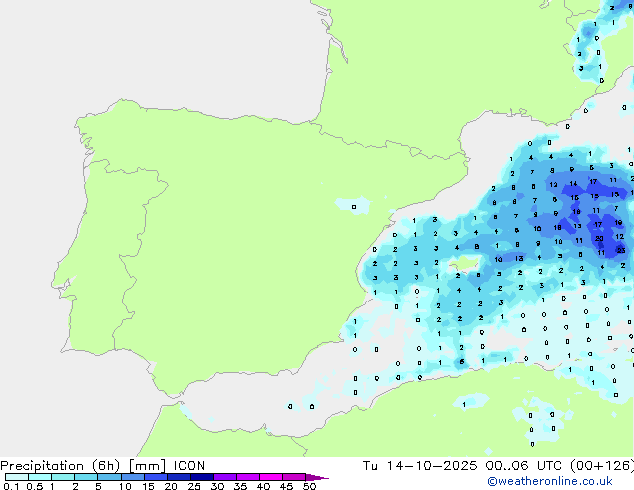This screenshot has height=490, width=634.
Task: Click the 0.1–0.5 mm palest cyan legend swatch
Action: (17, 477)
